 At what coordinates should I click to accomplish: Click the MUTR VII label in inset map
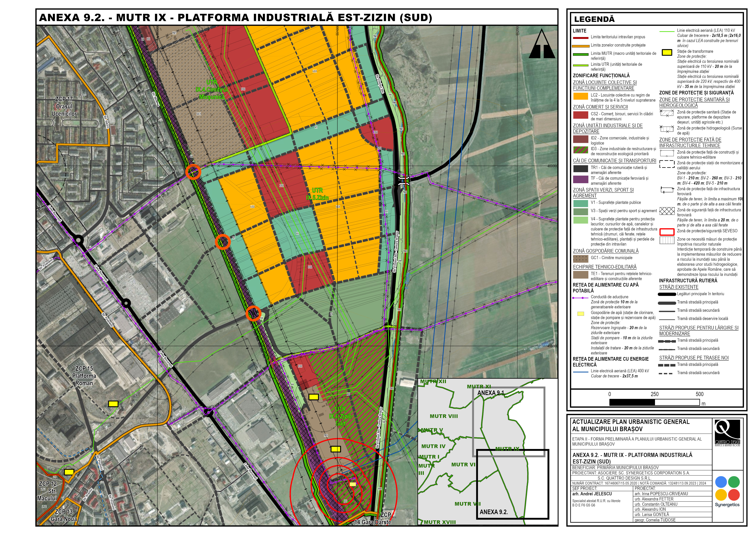[468, 504]
